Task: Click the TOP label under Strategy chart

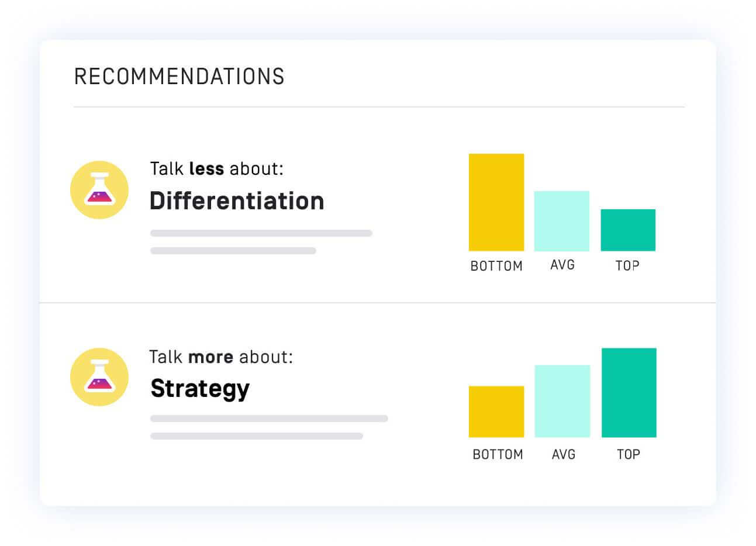Action: [629, 454]
